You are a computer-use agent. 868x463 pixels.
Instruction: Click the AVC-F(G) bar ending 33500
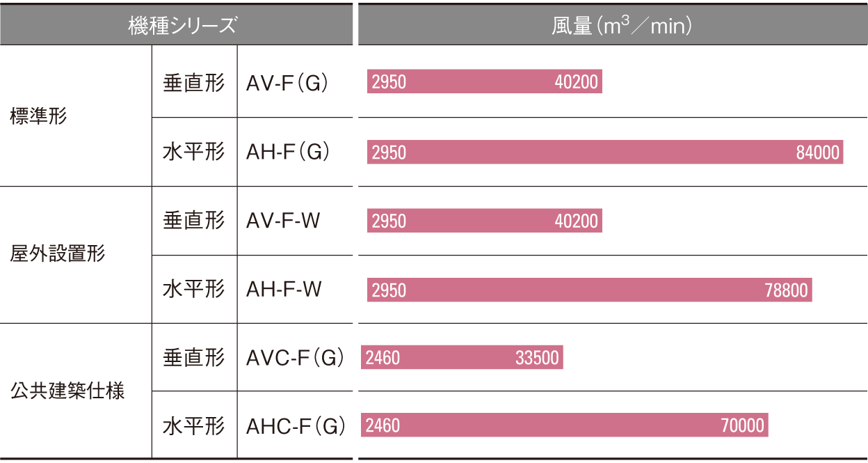pos(462,358)
